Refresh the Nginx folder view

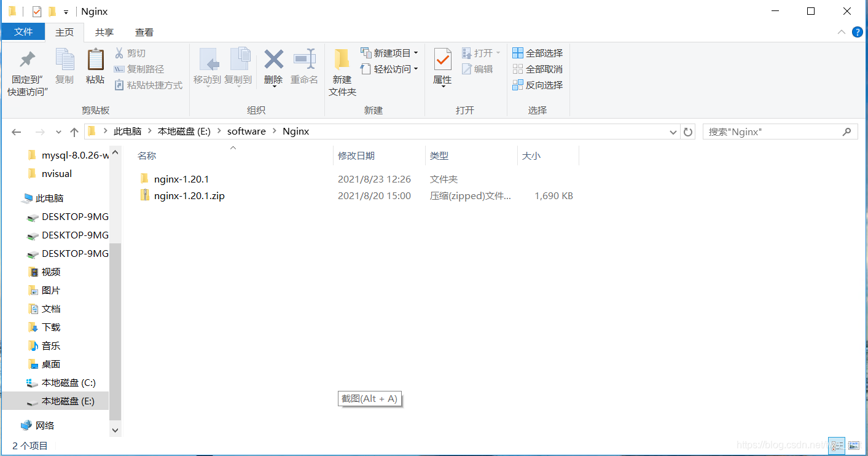point(688,132)
